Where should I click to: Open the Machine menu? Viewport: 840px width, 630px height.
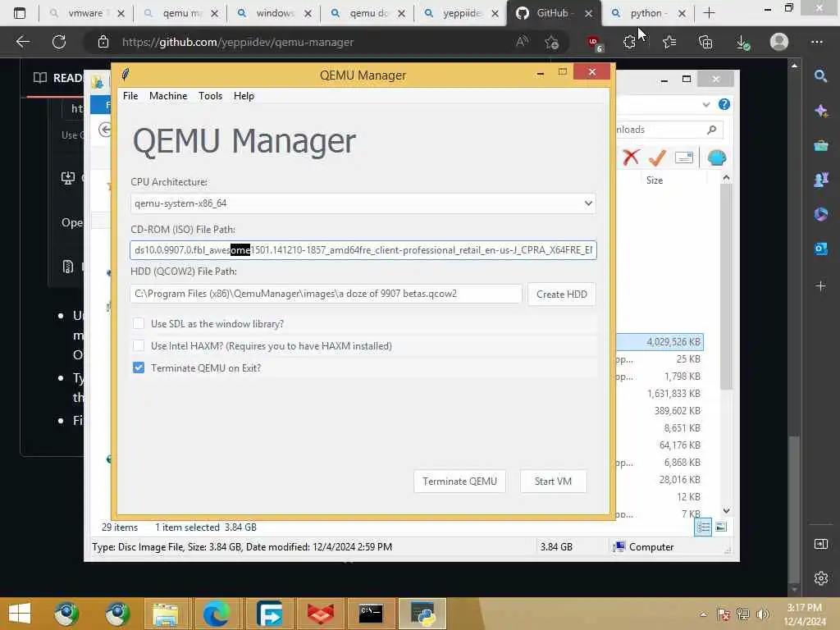click(168, 96)
